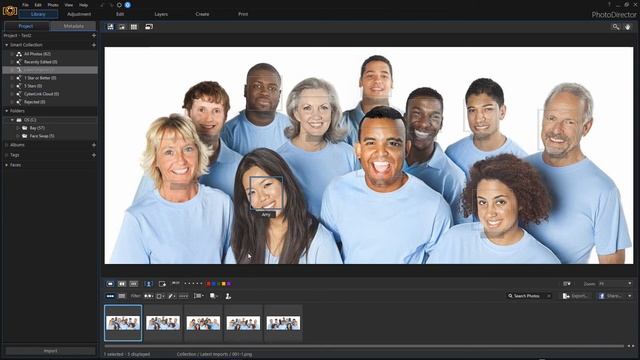Viewport: 640px width, 360px height.
Task: Switch to the Layers module
Action: (x=161, y=14)
